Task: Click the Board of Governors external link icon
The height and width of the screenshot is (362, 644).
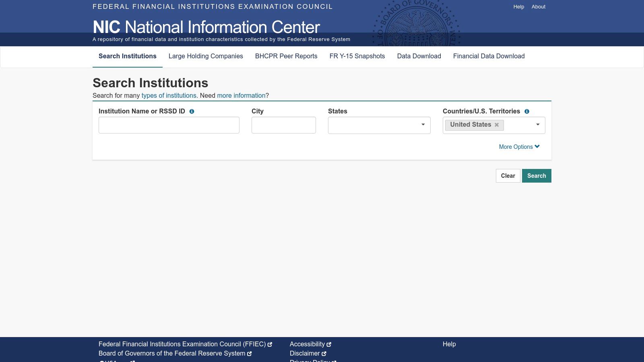Action: point(250,353)
